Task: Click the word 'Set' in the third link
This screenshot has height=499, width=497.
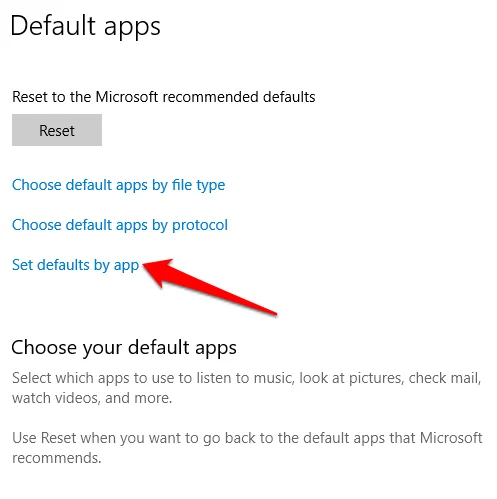Action: coord(22,265)
